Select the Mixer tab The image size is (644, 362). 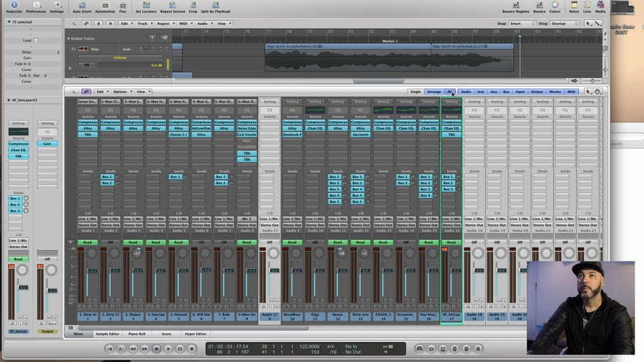[78, 334]
